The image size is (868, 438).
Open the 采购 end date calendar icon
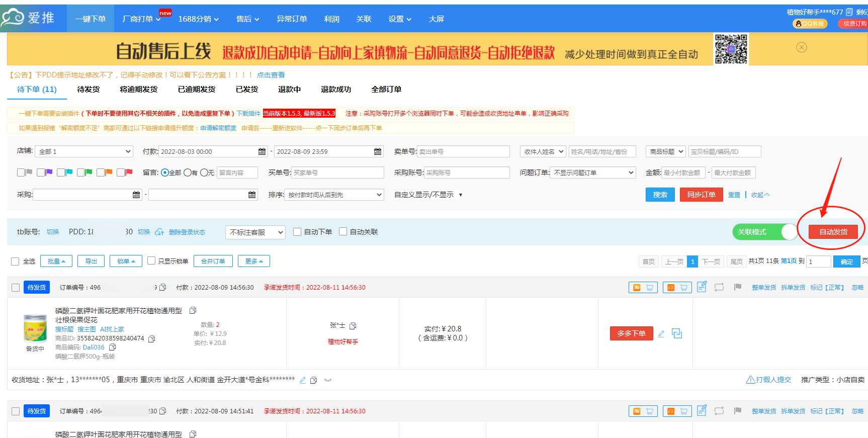pos(252,195)
